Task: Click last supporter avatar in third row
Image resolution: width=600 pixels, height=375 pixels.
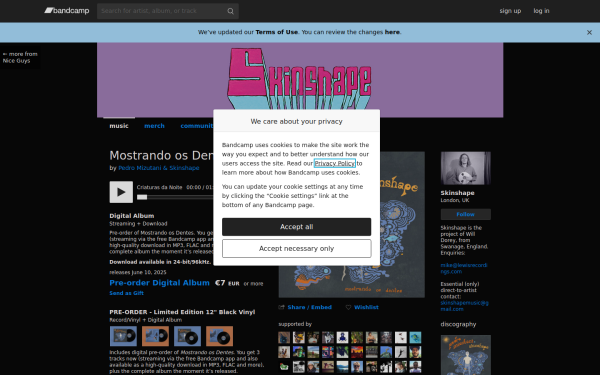Action: 415,367
